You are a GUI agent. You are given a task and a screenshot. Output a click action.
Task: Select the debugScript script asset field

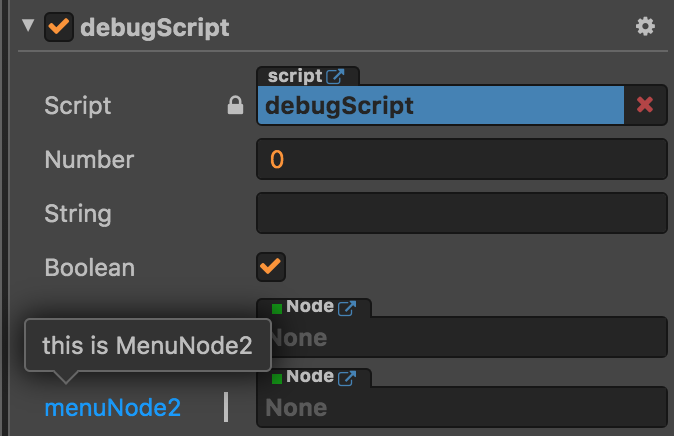point(440,105)
